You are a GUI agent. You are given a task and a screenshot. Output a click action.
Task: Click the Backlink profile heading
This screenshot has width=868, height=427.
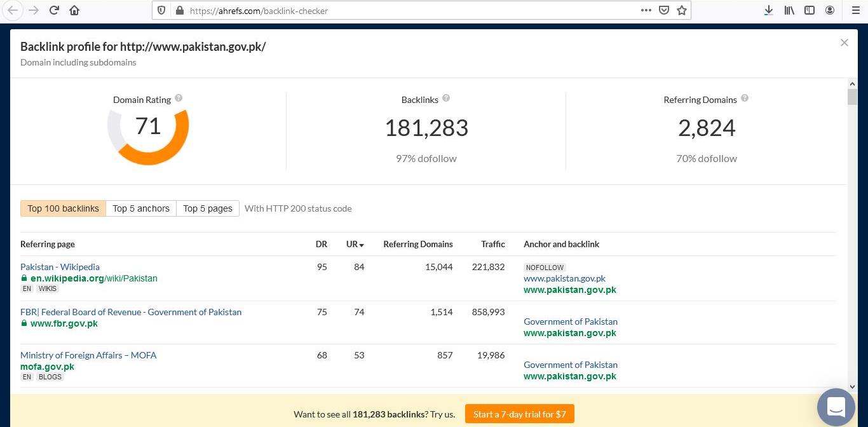pos(143,46)
